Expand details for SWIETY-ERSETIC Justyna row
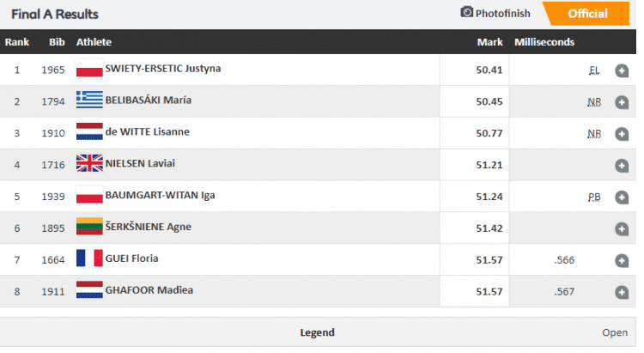Viewport: 644px width, 353px height. point(622,70)
